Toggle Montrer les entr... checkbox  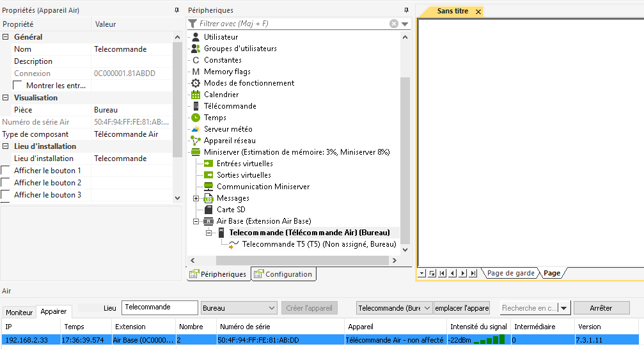tap(18, 86)
